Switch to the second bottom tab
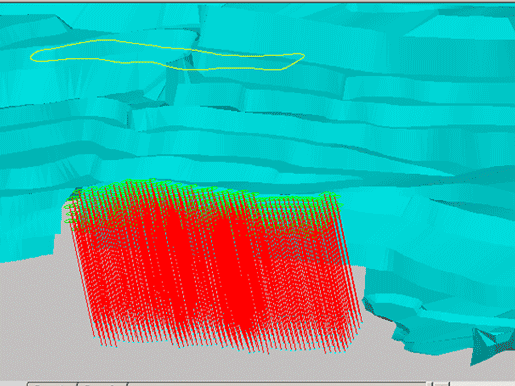This screenshot has width=515, height=386. pyautogui.click(x=102, y=384)
